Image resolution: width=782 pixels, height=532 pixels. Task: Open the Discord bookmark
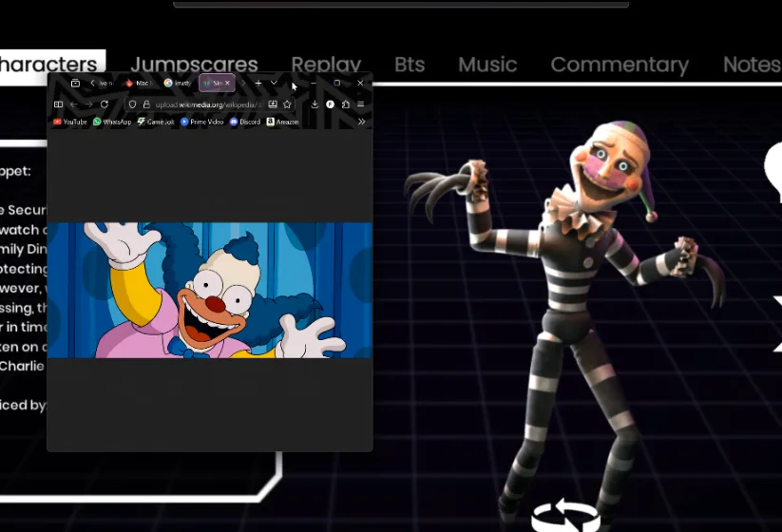point(245,122)
